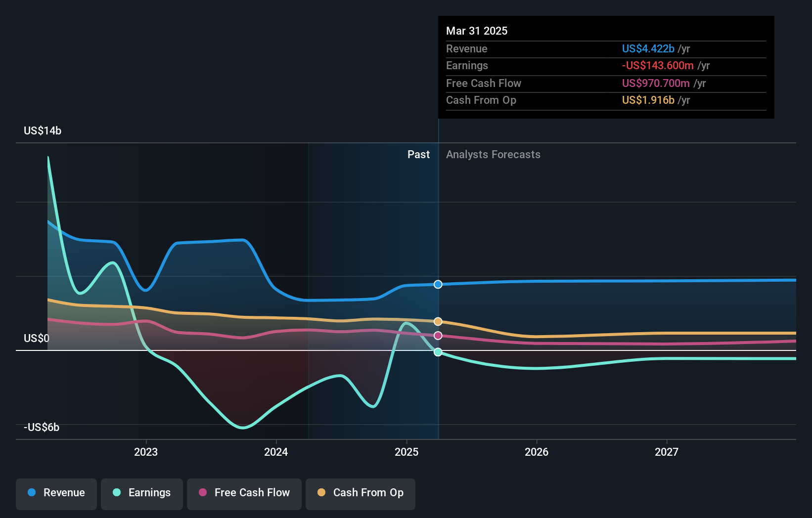Toggle the Cash From Op legend button
812x518 pixels.
point(361,494)
